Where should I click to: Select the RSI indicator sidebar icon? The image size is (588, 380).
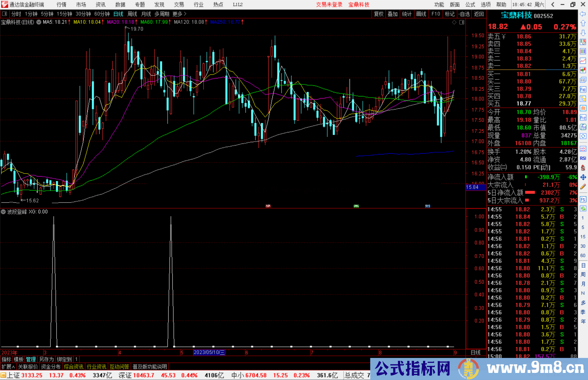[583, 158]
